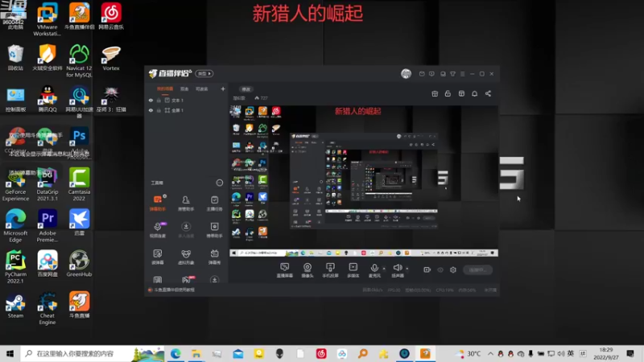Open the notification center on taskbar
The height and width of the screenshot is (362, 644).
click(x=630, y=353)
